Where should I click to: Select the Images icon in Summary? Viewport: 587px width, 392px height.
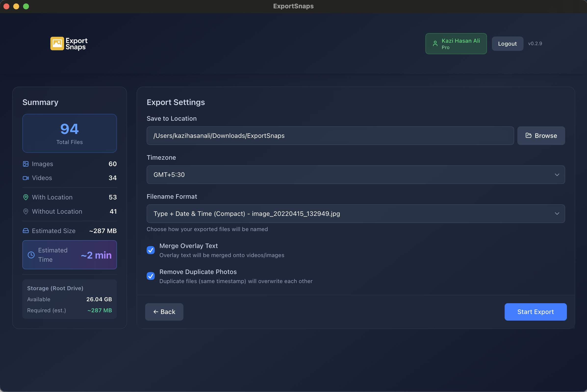[26, 164]
